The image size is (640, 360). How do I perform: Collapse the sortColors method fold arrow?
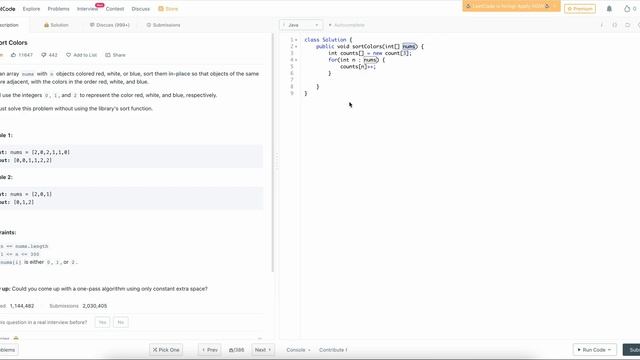coord(296,47)
